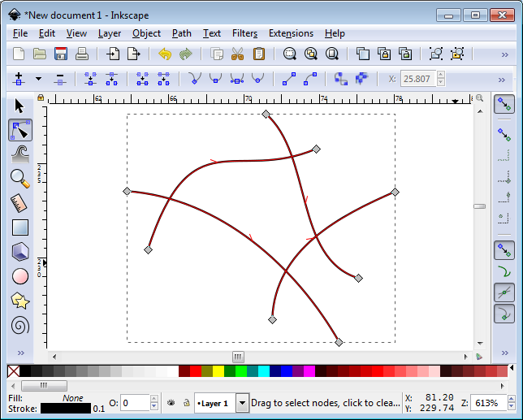Expand the toolbox overflow chevron
The height and width of the screenshot is (420, 523).
pyautogui.click(x=20, y=353)
